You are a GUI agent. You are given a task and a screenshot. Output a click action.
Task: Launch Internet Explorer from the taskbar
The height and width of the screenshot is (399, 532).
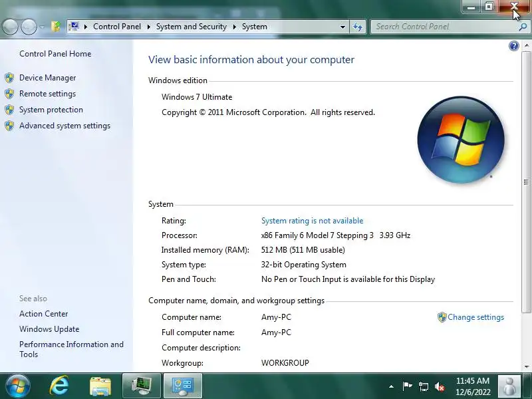(59, 386)
